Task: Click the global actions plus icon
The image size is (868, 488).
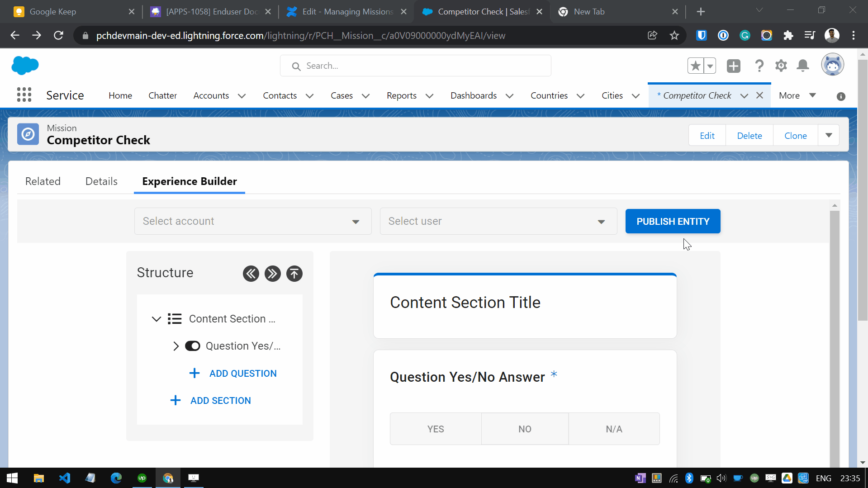Action: point(733,66)
